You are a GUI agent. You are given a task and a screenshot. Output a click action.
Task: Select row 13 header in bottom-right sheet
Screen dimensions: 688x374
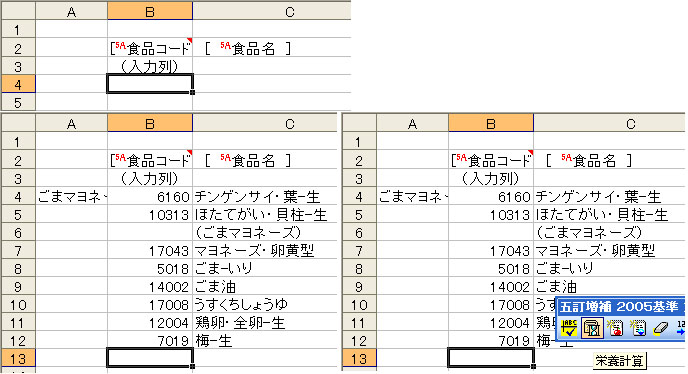[358, 359]
